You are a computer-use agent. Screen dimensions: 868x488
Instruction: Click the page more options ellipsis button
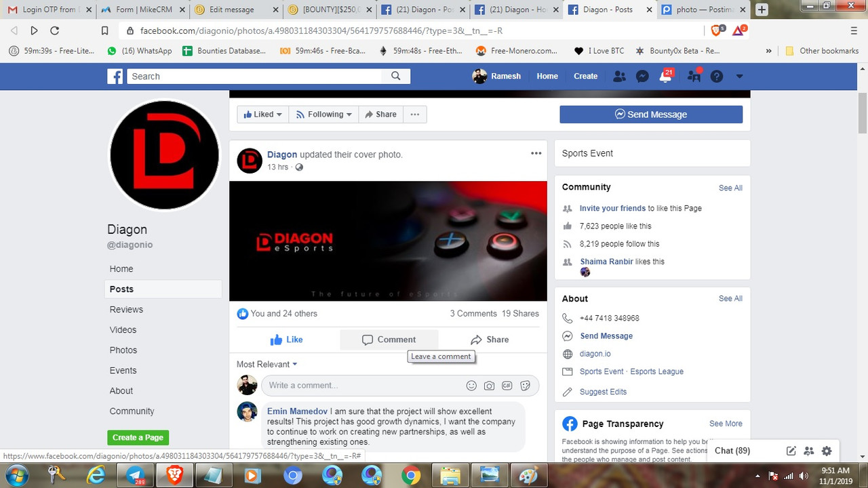[x=415, y=115]
